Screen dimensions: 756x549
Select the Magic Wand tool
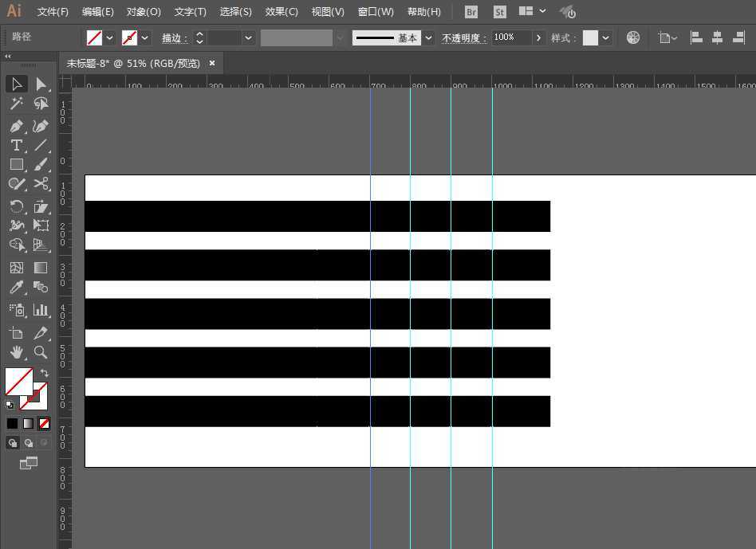[x=17, y=103]
